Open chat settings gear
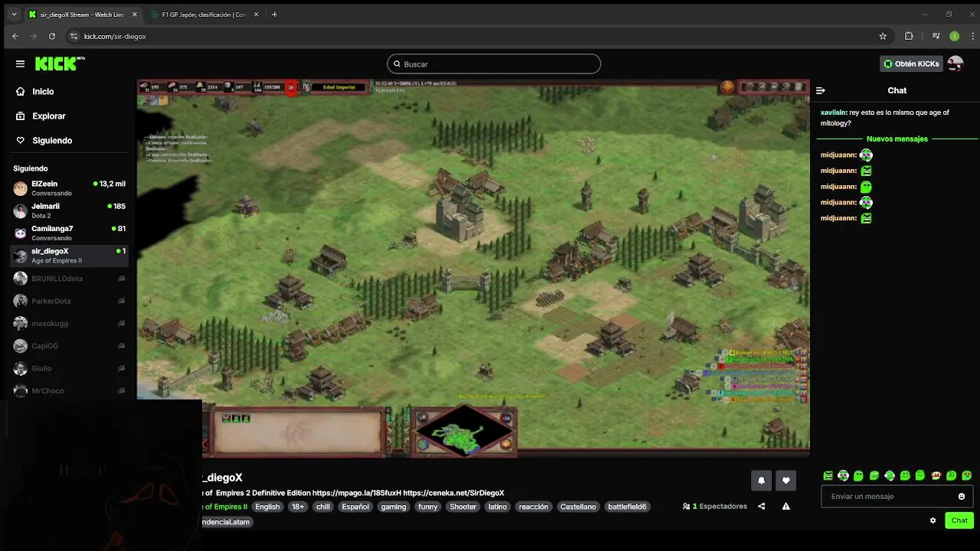Image resolution: width=980 pixels, height=551 pixels. 933,520
